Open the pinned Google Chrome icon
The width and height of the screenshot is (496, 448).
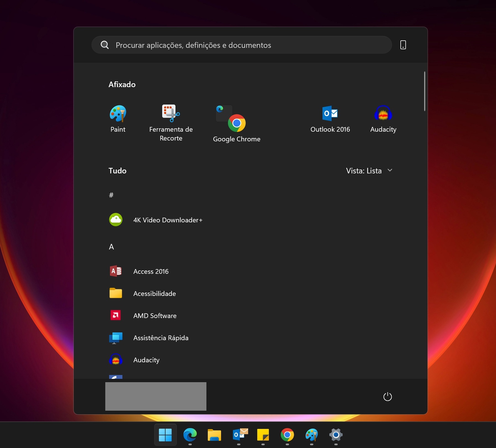(237, 123)
